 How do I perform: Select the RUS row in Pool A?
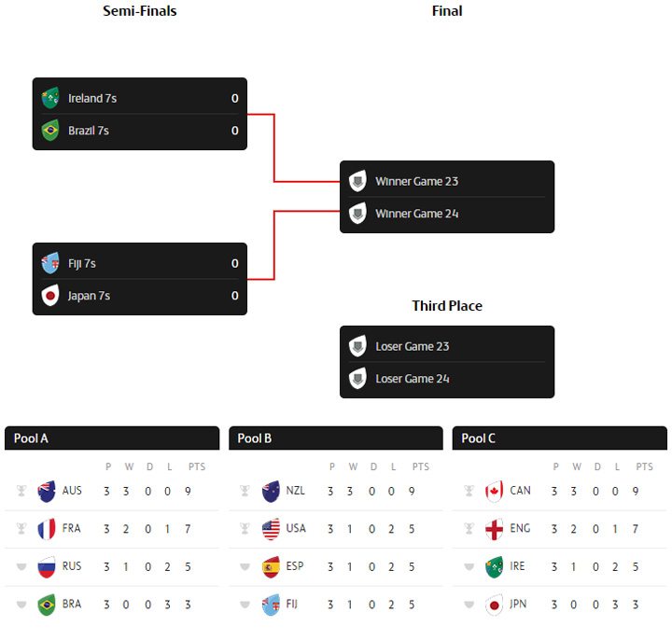112,566
